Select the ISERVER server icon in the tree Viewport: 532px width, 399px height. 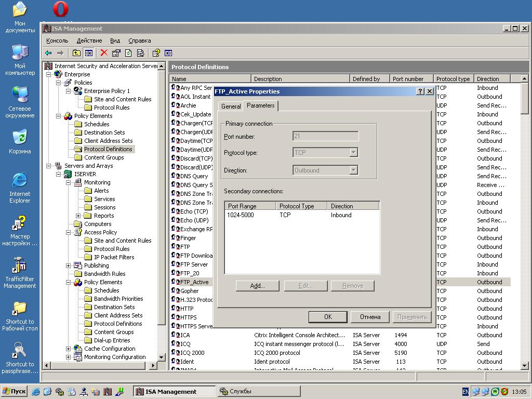(68, 174)
